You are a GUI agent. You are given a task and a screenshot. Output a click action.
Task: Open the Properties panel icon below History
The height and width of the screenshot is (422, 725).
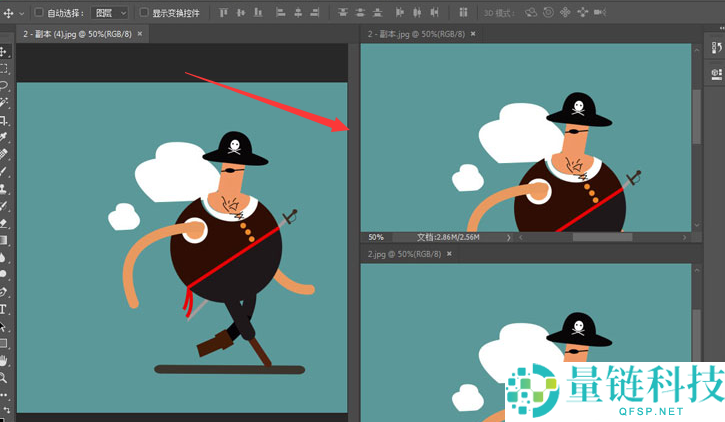point(716,73)
